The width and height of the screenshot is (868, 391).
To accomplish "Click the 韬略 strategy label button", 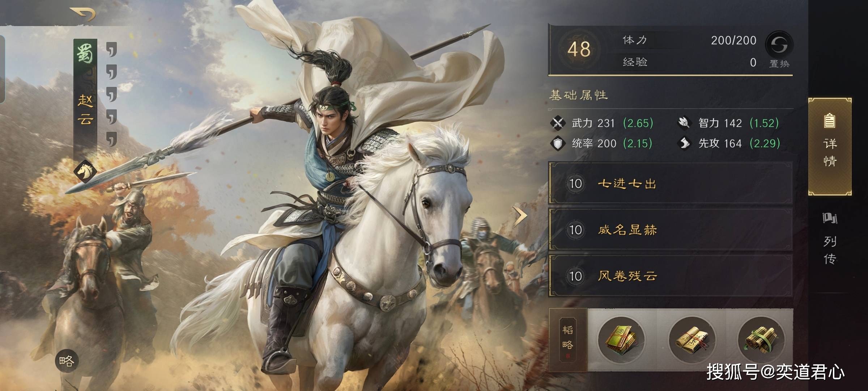I will pos(568,340).
